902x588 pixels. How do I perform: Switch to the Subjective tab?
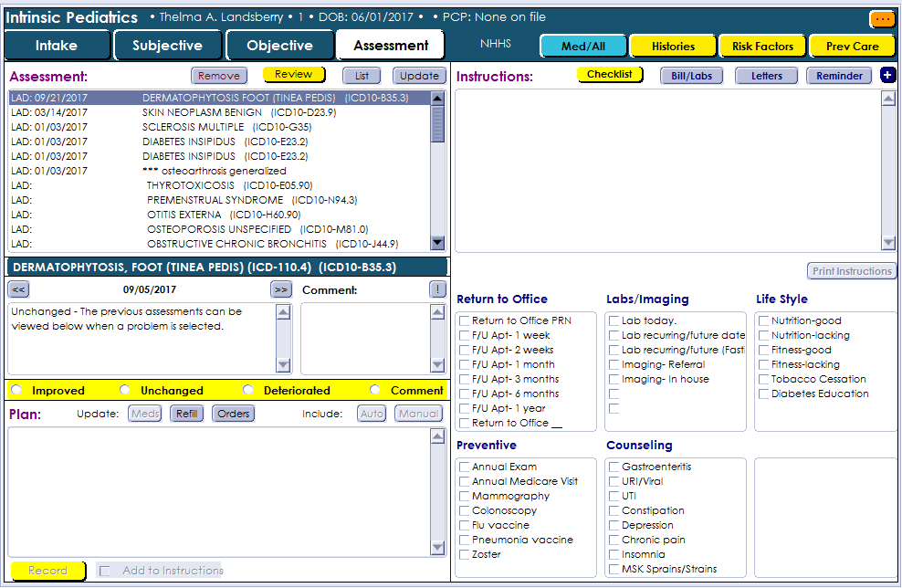[x=167, y=46]
